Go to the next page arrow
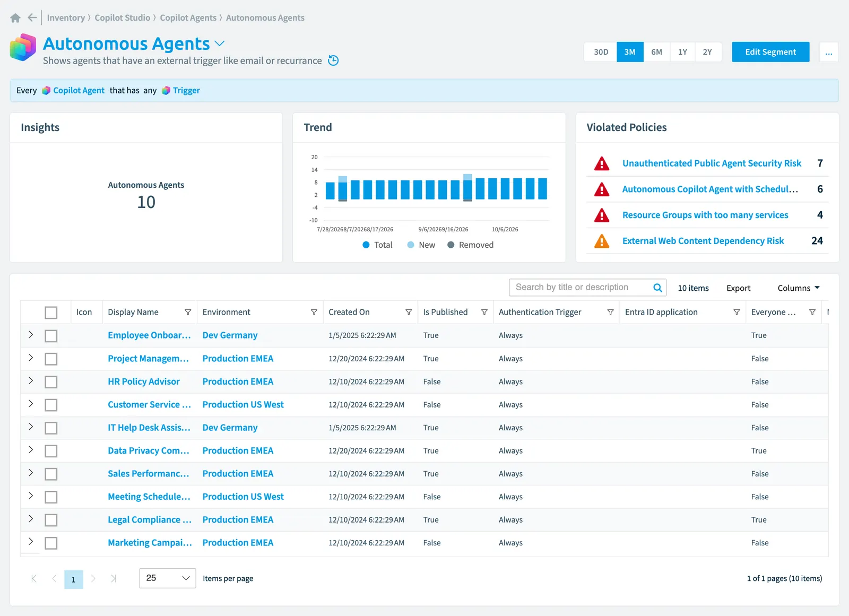Viewport: 849px width, 616px height. pyautogui.click(x=93, y=579)
